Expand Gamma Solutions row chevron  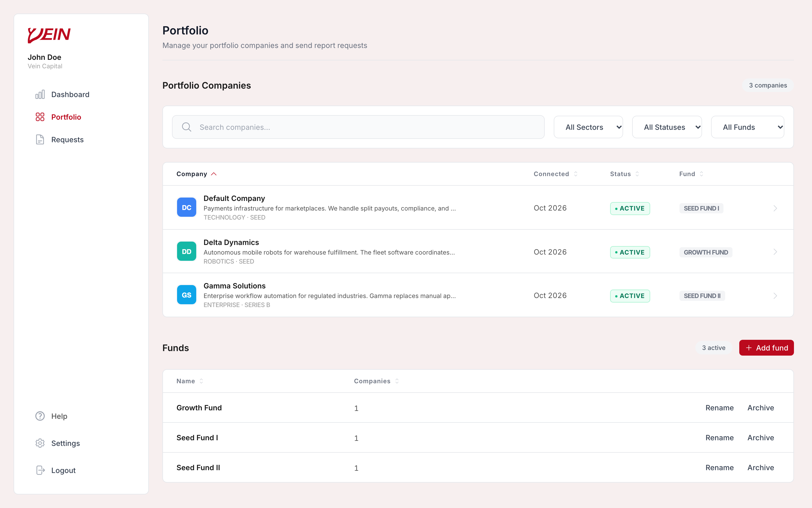775,296
